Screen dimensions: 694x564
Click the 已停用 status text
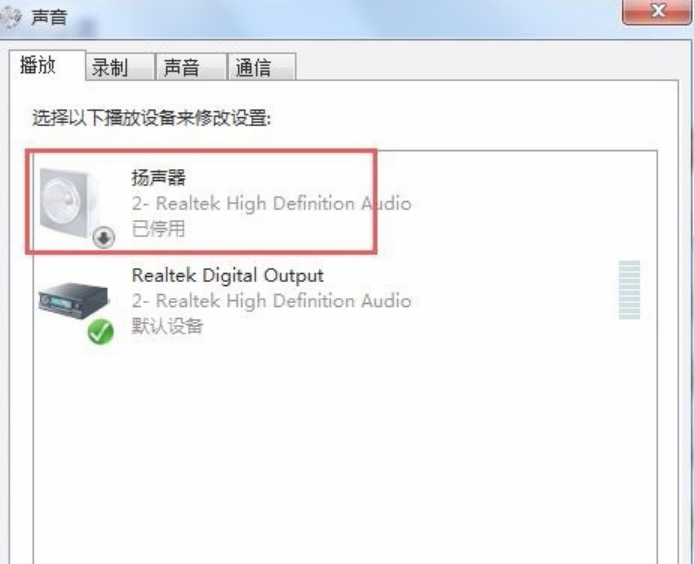158,229
